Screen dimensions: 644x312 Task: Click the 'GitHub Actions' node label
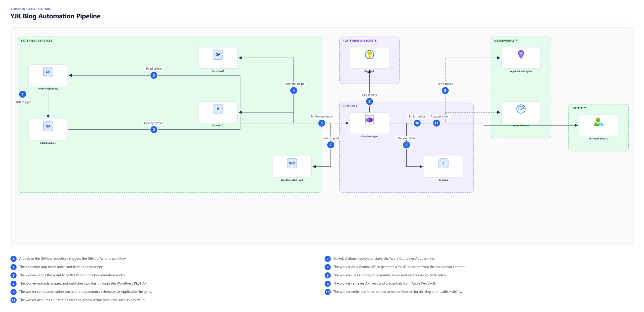(x=48, y=143)
